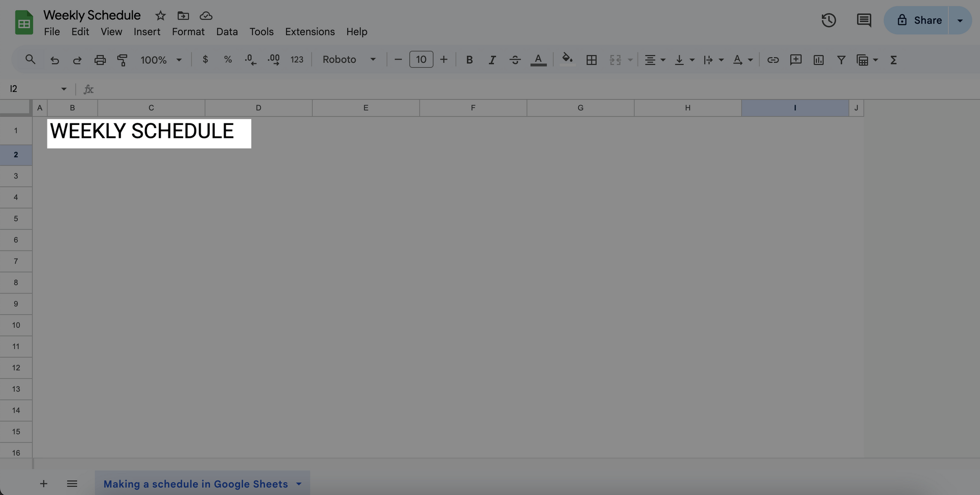This screenshot has height=495, width=980.
Task: Insert a comment
Action: [x=796, y=60]
